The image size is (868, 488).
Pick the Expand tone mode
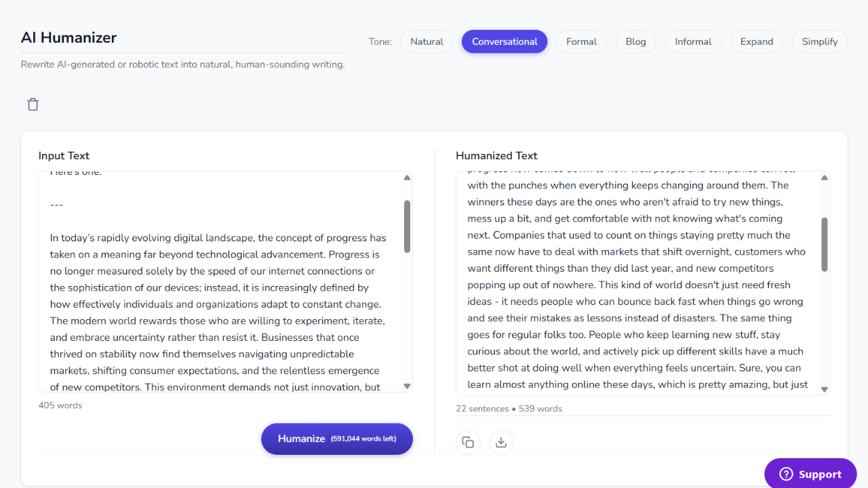pos(756,41)
